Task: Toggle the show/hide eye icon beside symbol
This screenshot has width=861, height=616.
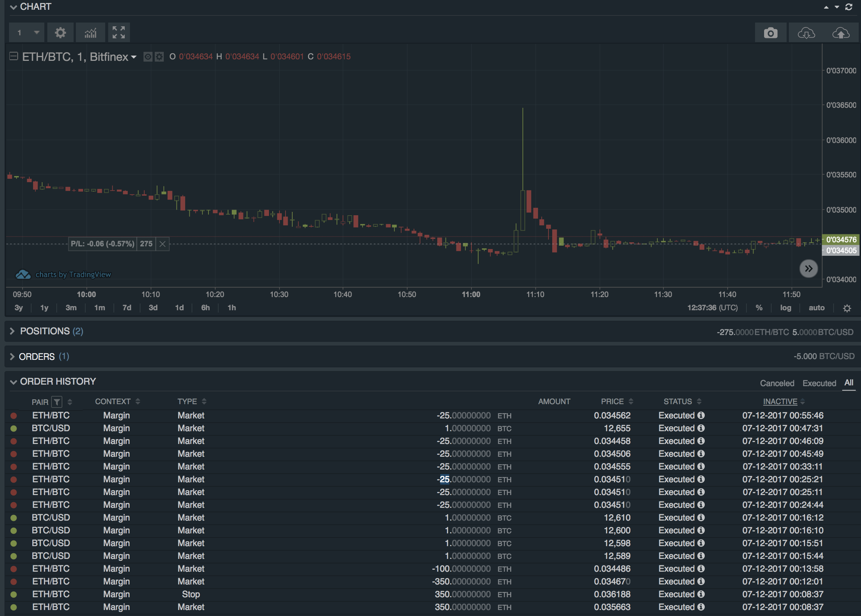Action: click(148, 57)
